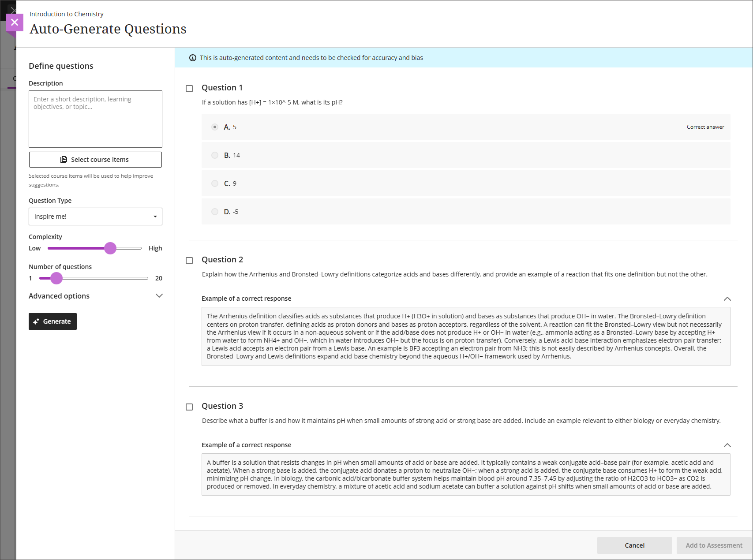Focus the Description text area
Image resolution: width=753 pixels, height=560 pixels.
pos(95,119)
